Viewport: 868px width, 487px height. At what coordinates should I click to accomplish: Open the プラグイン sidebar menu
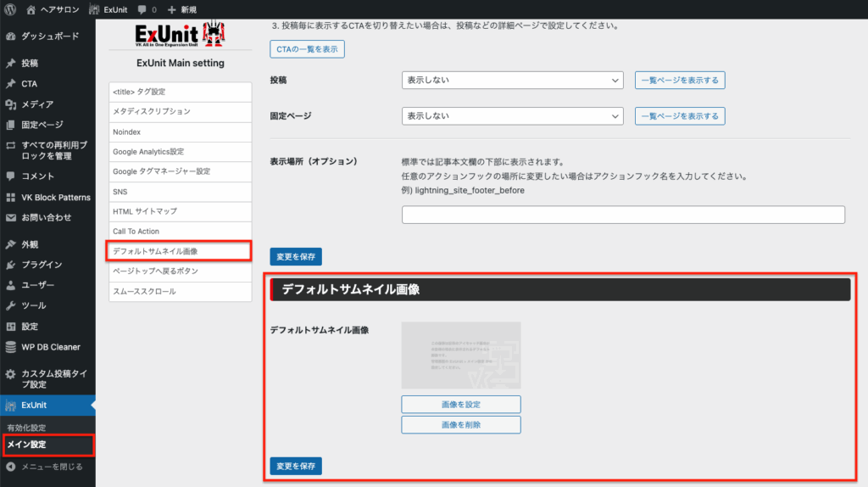(x=42, y=265)
